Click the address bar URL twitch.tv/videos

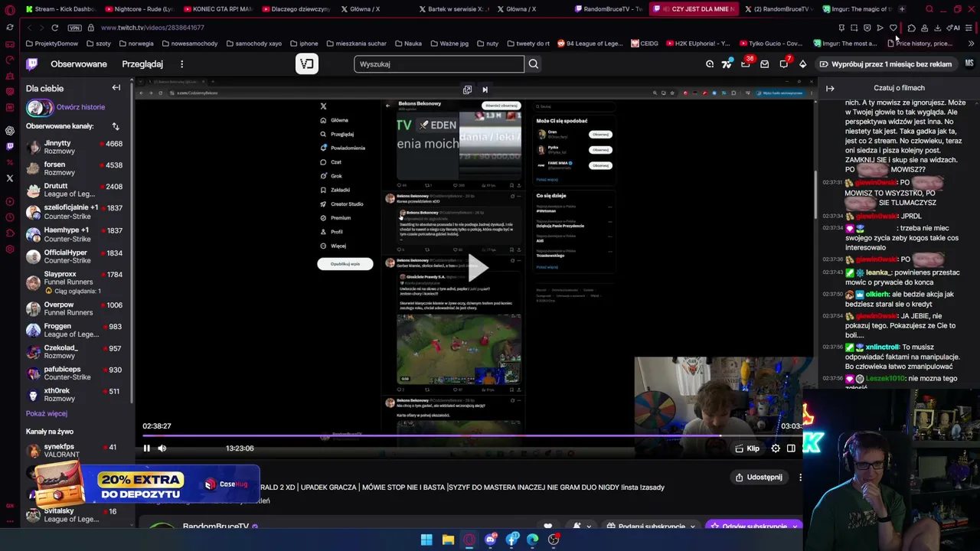tap(152, 28)
